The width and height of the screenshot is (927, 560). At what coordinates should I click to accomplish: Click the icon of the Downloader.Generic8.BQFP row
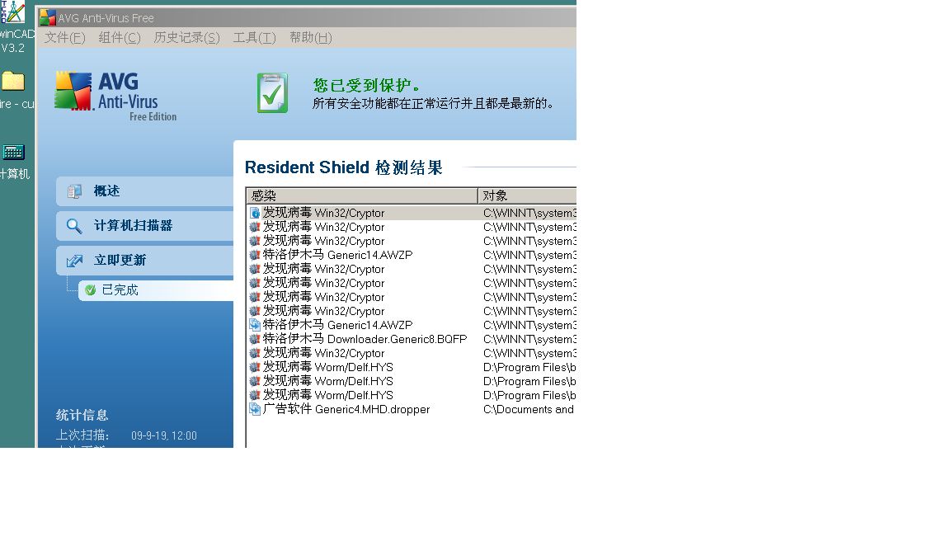[255, 340]
